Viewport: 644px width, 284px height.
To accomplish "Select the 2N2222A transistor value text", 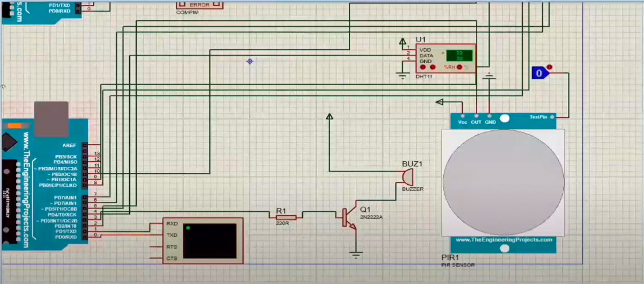I will (x=371, y=217).
